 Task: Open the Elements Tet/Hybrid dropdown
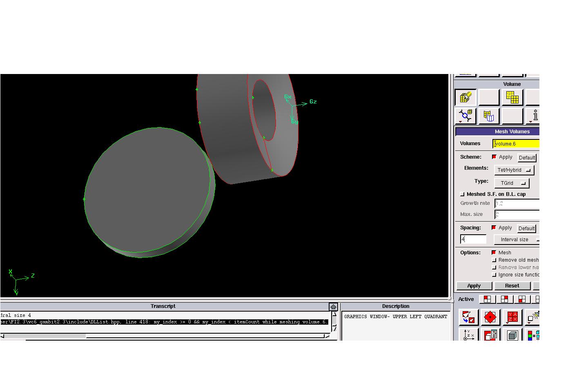point(514,170)
